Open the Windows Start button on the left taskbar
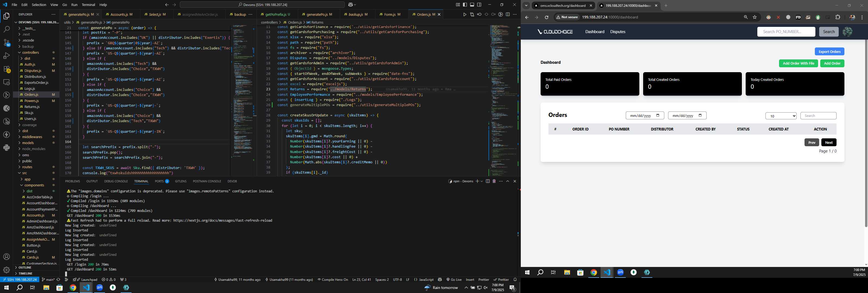The image size is (868, 293). click(x=6, y=288)
